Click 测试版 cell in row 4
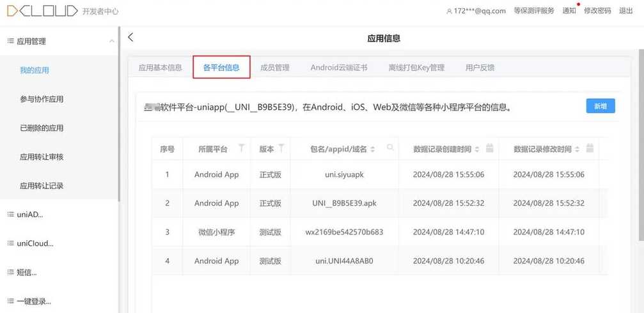The height and width of the screenshot is (313, 644). tap(271, 261)
